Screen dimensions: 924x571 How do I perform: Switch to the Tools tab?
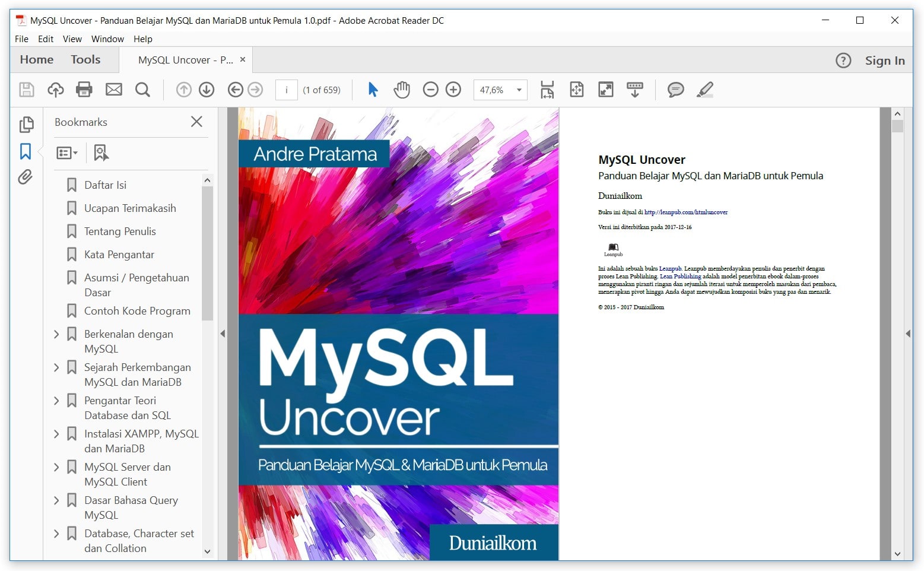pyautogui.click(x=85, y=60)
